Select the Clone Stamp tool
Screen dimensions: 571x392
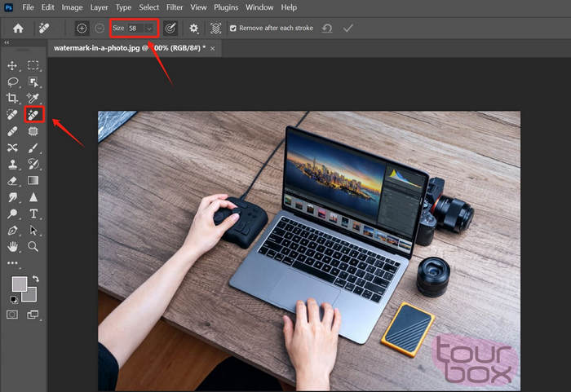13,164
